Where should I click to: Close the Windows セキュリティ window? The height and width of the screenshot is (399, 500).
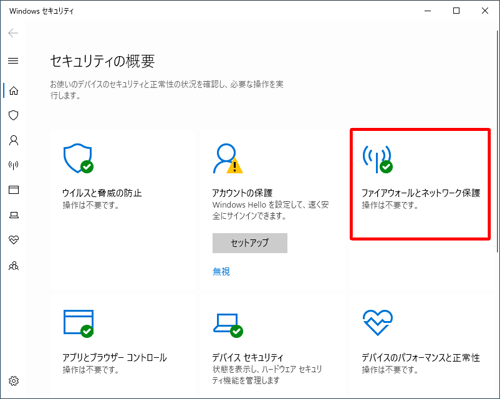[x=485, y=11]
